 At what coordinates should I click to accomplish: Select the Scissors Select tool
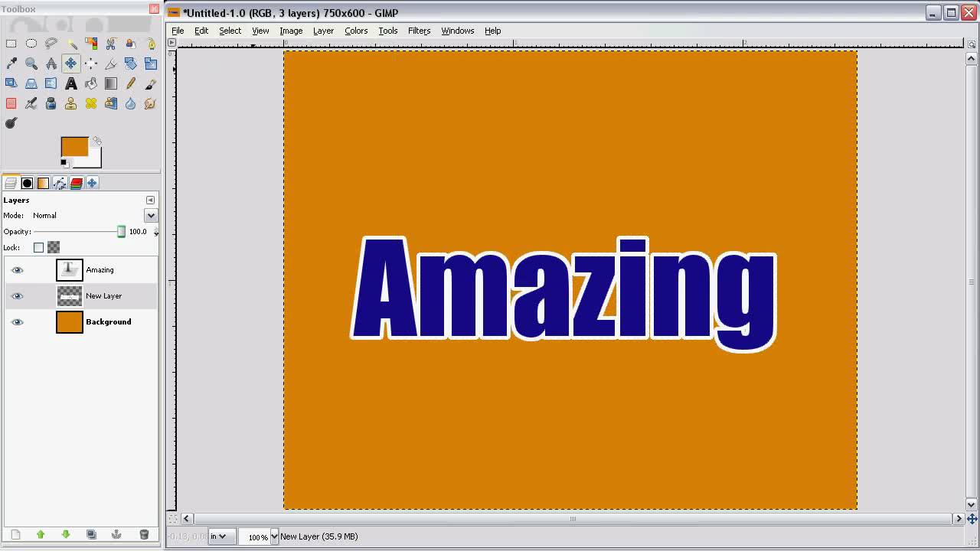coord(111,44)
